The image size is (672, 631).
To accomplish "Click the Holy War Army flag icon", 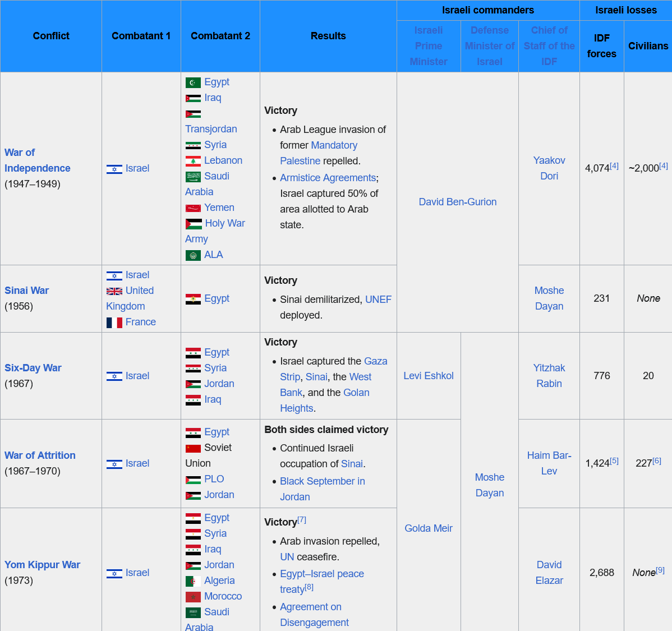I will pos(194,224).
